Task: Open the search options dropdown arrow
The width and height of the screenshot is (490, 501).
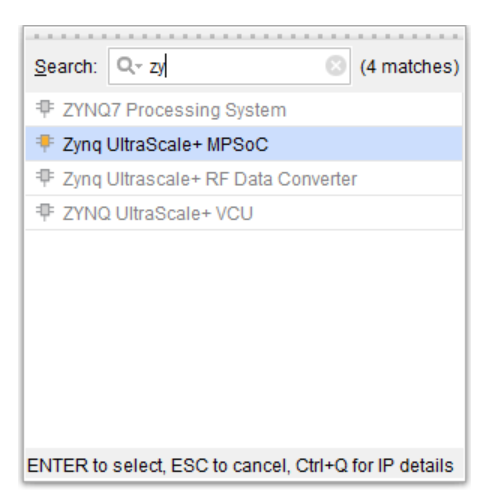Action: pyautogui.click(x=139, y=66)
